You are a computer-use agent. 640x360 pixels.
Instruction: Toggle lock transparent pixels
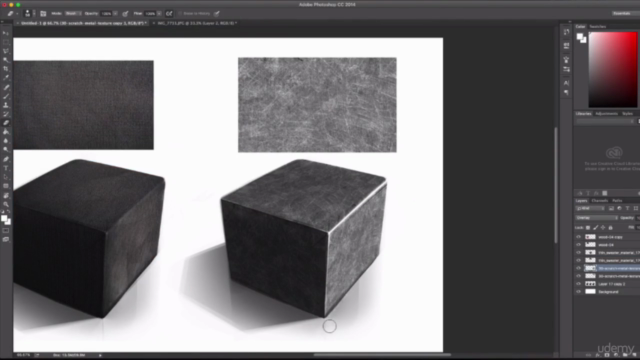point(588,227)
